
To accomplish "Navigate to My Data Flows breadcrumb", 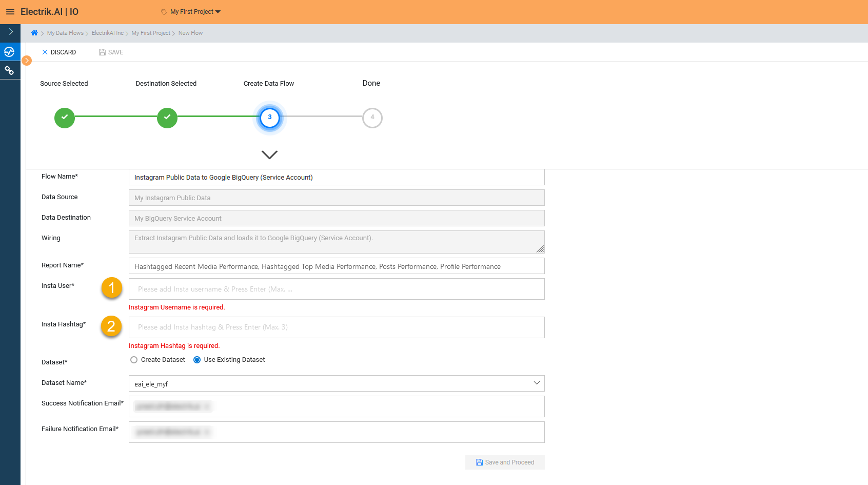I will pyautogui.click(x=65, y=32).
